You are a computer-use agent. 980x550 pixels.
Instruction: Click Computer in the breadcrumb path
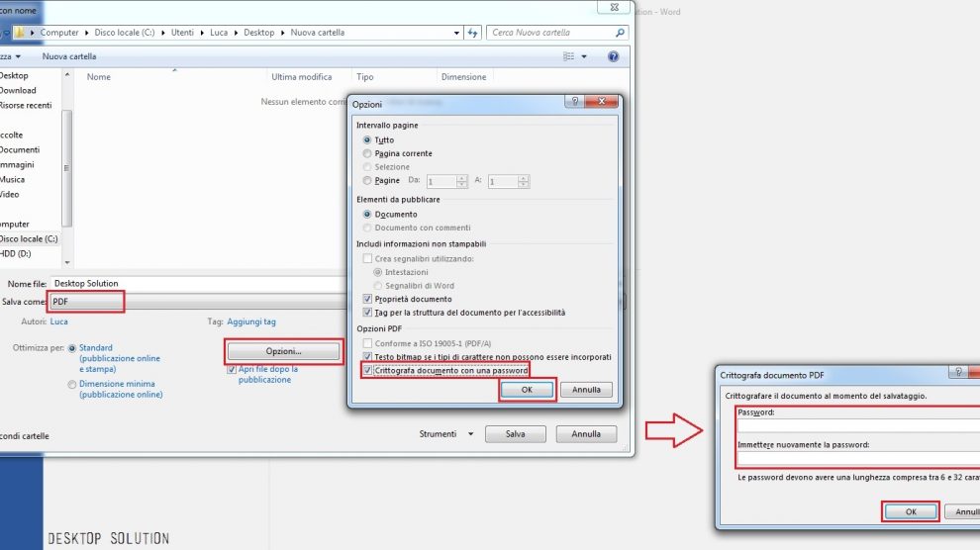click(59, 33)
